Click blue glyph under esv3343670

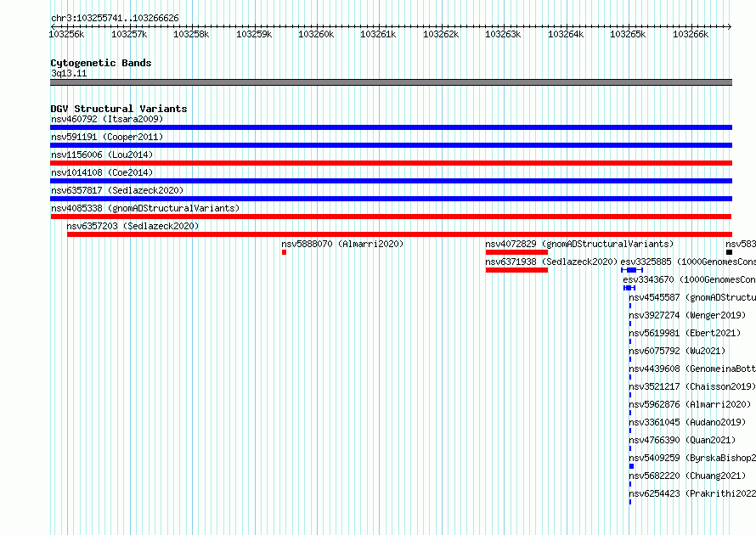pos(629,288)
